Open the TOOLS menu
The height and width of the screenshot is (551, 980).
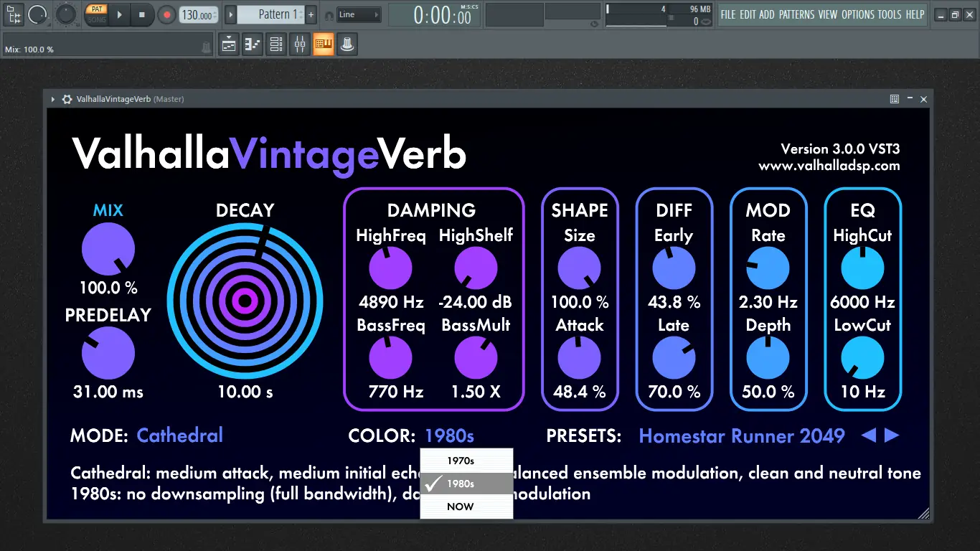(890, 14)
